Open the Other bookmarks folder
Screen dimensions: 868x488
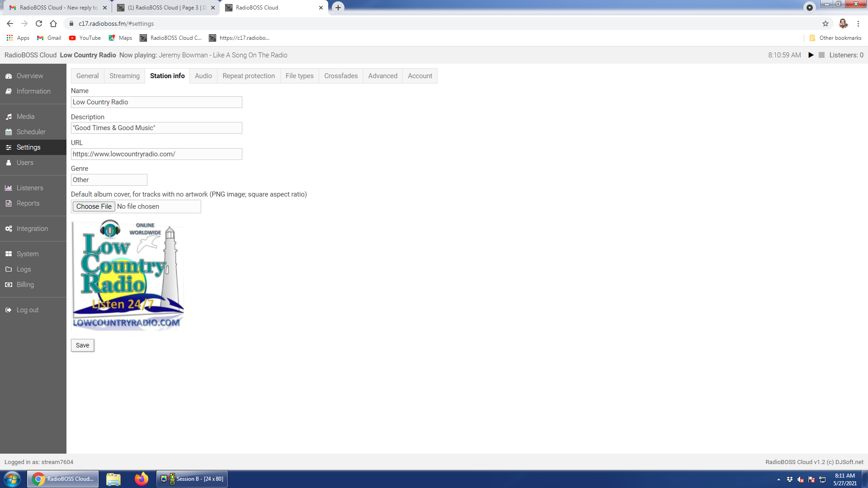[835, 38]
